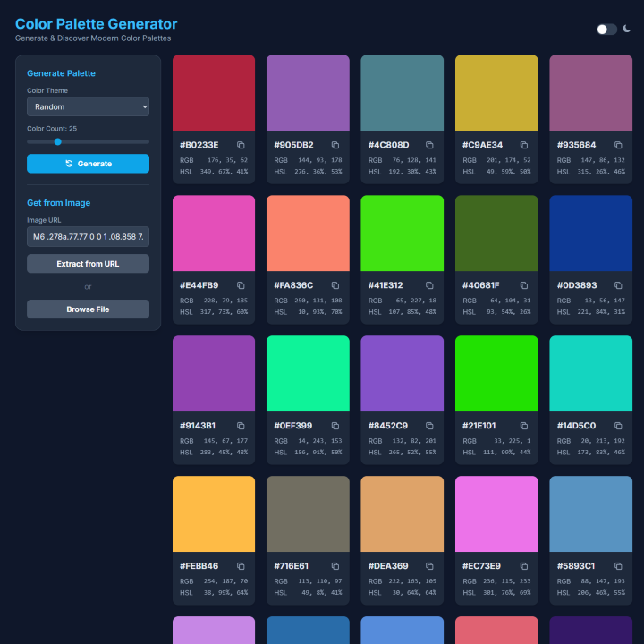Viewport: 644px width, 644px height.
Task: Select the pink #EC73E9 swatch
Action: [x=496, y=513]
